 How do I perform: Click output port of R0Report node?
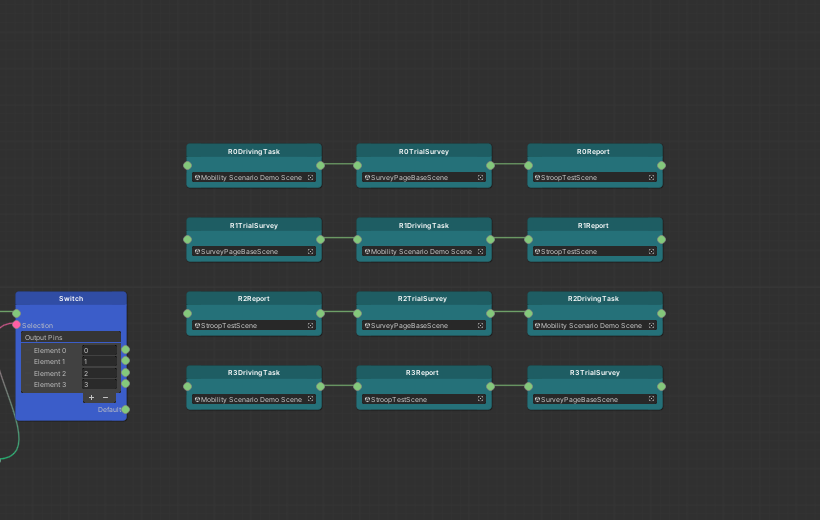pyautogui.click(x=662, y=165)
